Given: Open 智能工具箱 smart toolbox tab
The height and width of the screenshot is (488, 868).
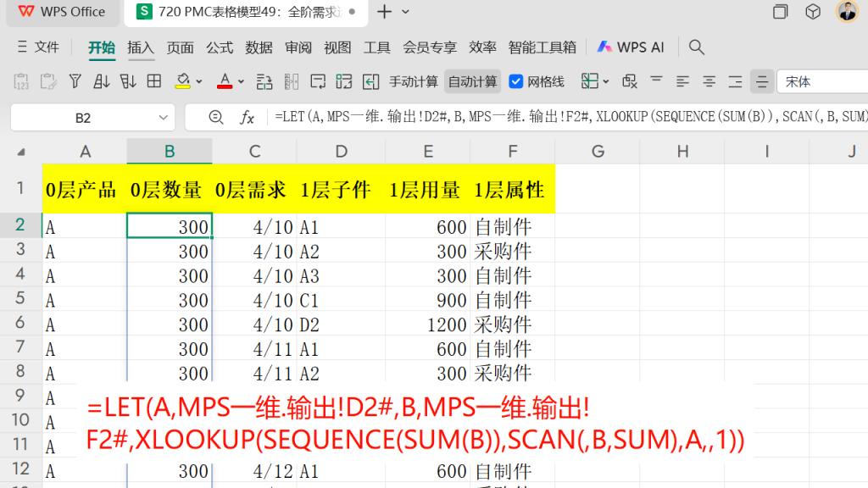Looking at the screenshot, I should (542, 47).
